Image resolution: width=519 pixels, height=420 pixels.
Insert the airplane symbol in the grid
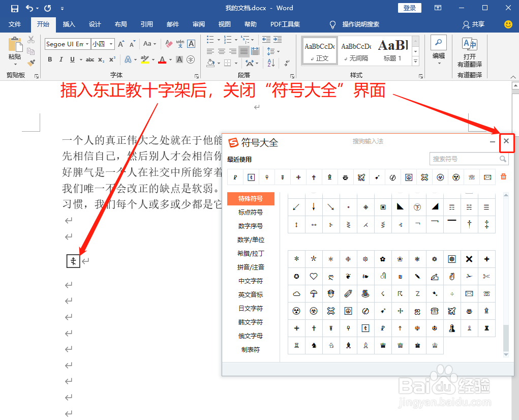pos(452,311)
